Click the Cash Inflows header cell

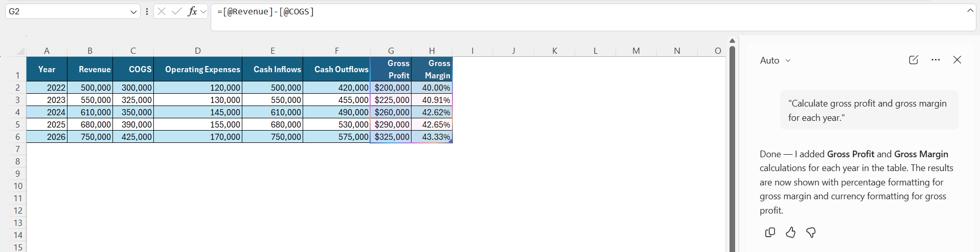click(x=272, y=69)
